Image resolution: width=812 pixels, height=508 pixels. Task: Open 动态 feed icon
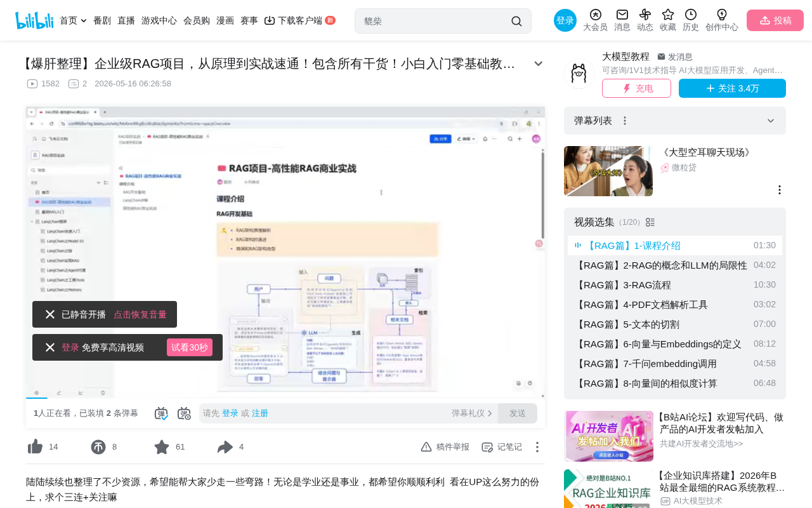point(645,15)
